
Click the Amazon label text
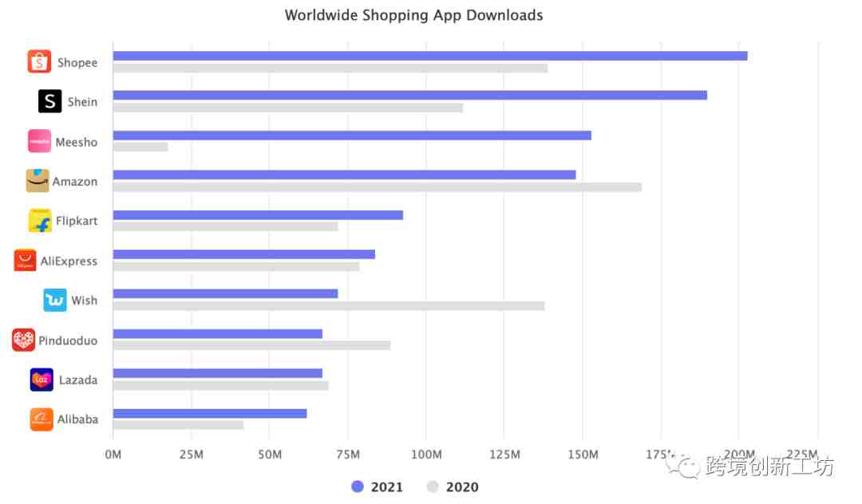(75, 182)
